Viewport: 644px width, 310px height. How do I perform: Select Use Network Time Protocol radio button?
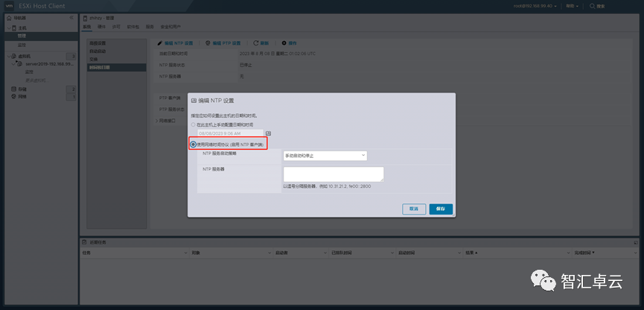(193, 145)
